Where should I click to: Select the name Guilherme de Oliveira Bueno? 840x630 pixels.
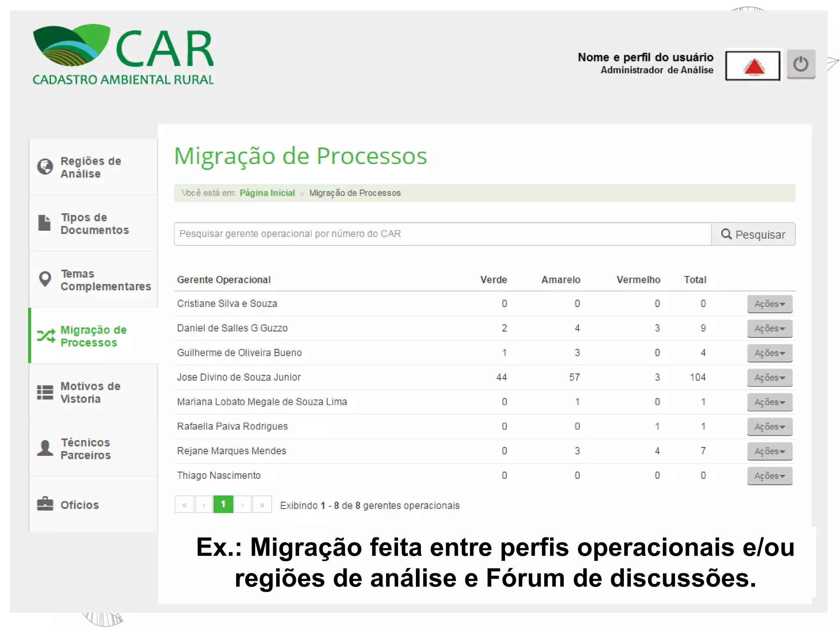(240, 353)
